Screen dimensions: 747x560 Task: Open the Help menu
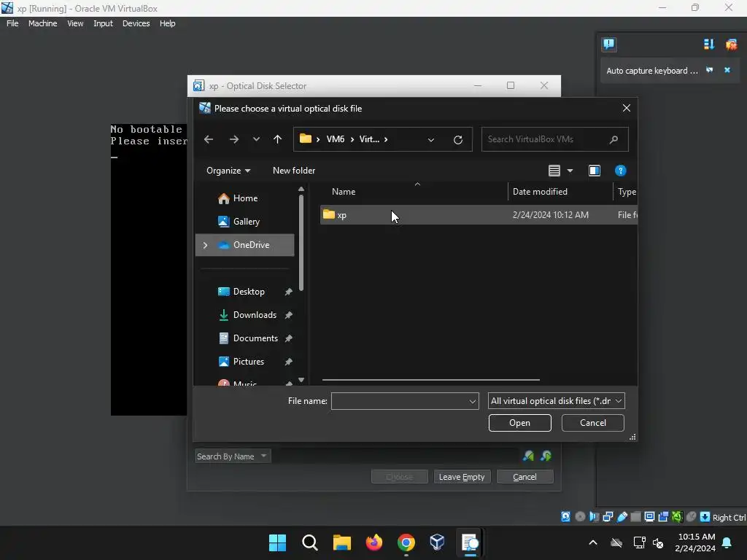167,23
